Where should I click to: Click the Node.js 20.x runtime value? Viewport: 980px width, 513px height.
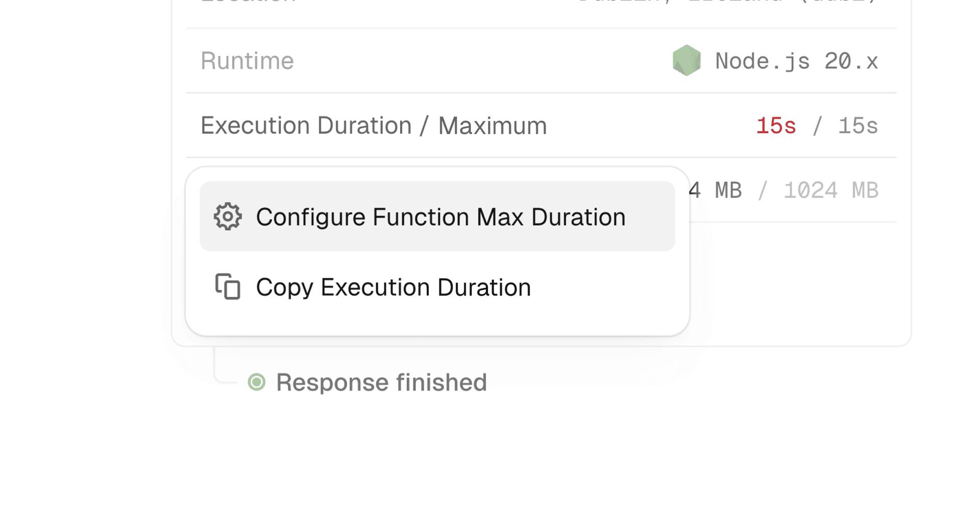tap(796, 61)
